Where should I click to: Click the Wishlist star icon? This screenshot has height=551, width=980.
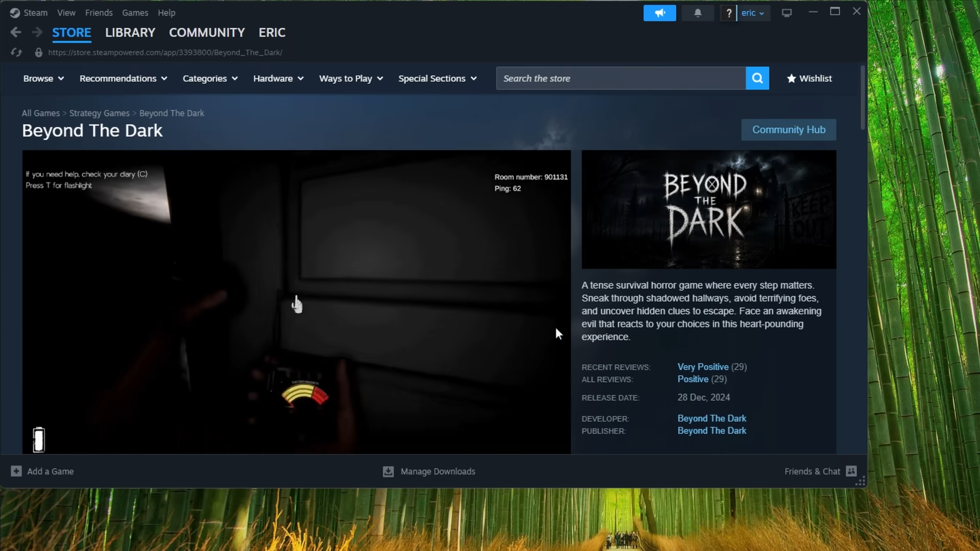coord(791,78)
